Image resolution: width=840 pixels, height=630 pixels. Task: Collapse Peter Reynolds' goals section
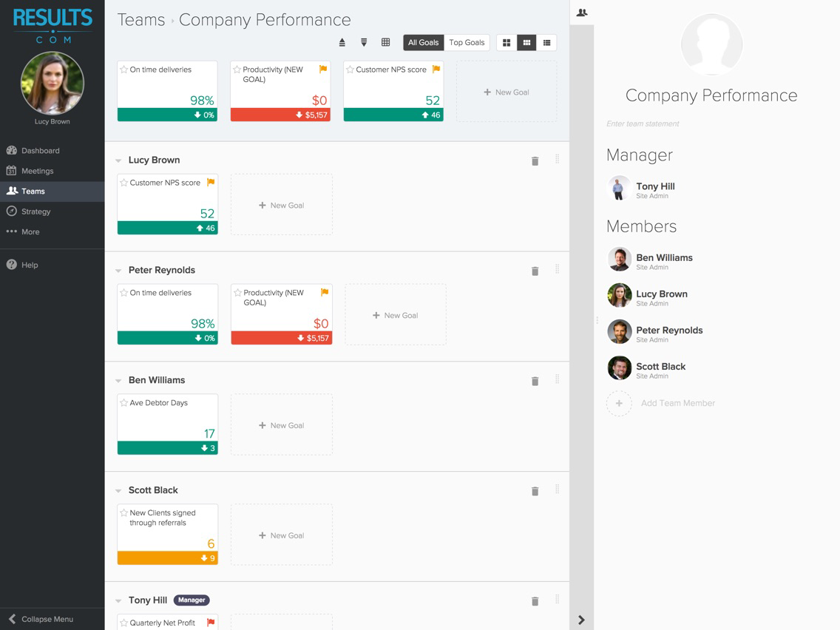pyautogui.click(x=118, y=271)
